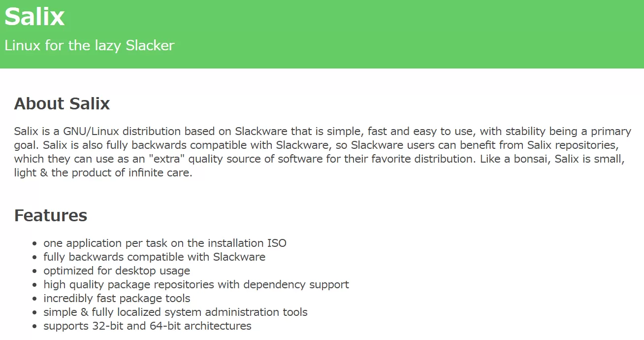
Task: Click the "high quality package repositories" feature line
Action: pyautogui.click(x=196, y=284)
